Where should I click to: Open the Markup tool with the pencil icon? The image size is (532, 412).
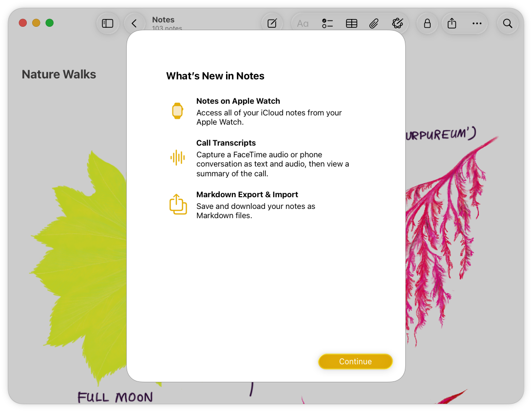(x=398, y=23)
